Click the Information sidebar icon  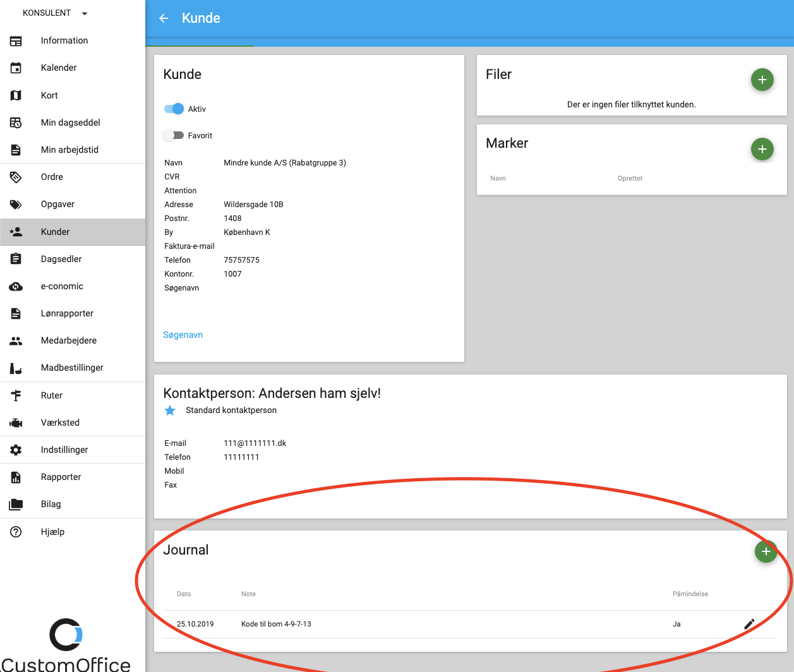pos(16,41)
